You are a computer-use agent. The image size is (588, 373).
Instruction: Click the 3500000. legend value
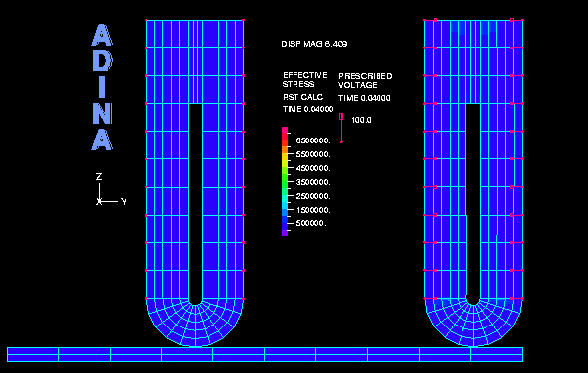tap(313, 182)
